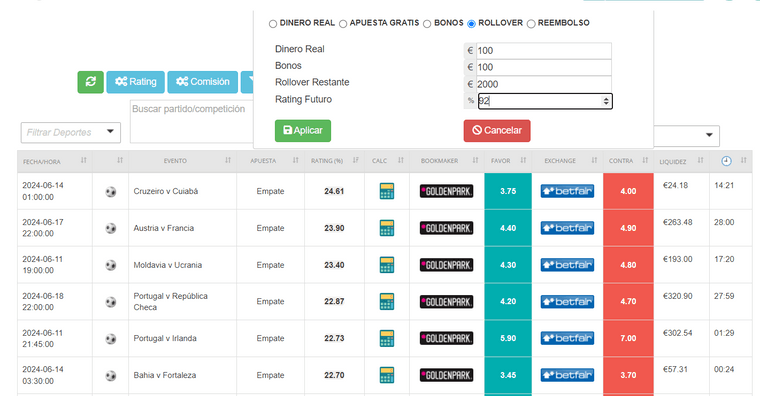This screenshot has width=760, height=396.
Task: Open calculator for Moldavia v Ucrania
Action: (386, 265)
